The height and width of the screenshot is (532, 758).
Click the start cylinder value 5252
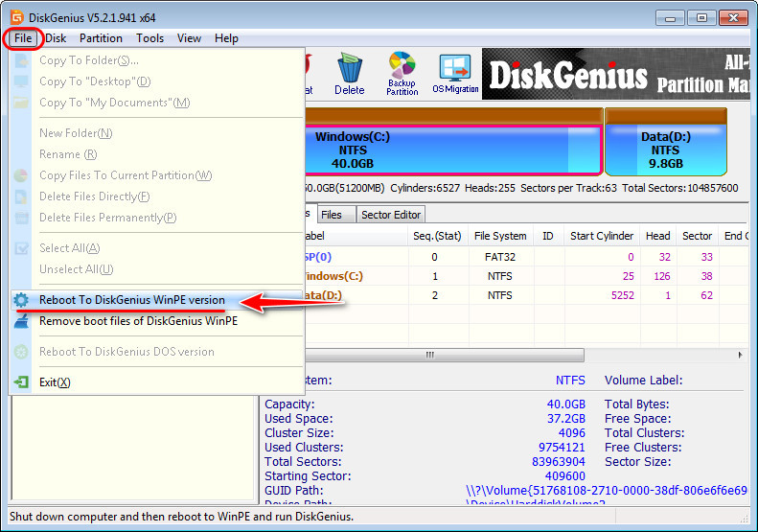pos(623,295)
